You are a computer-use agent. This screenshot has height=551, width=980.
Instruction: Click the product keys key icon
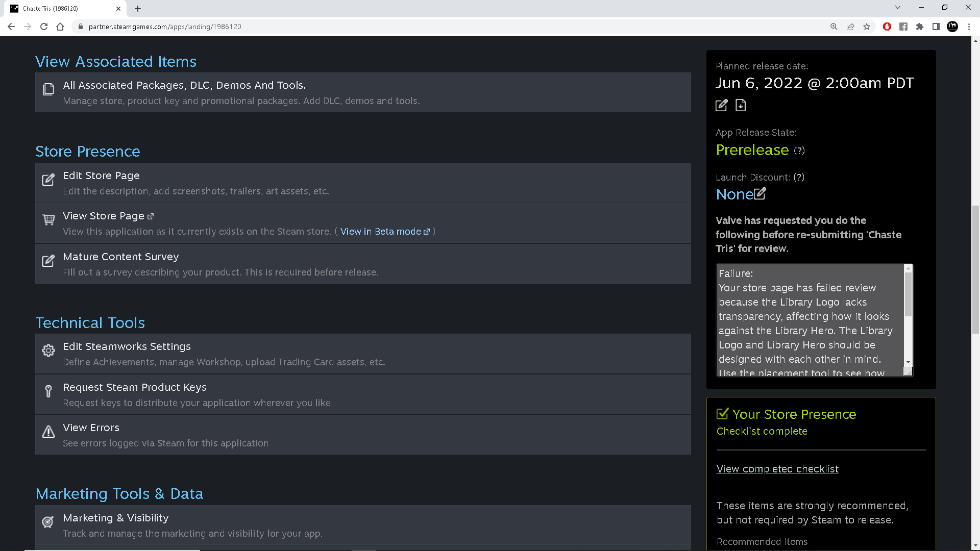tap(48, 391)
